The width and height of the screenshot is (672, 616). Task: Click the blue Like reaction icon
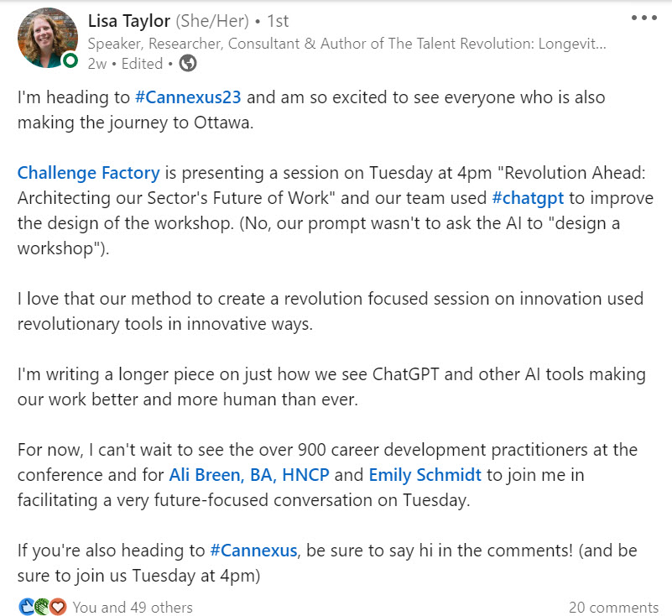[x=26, y=607]
